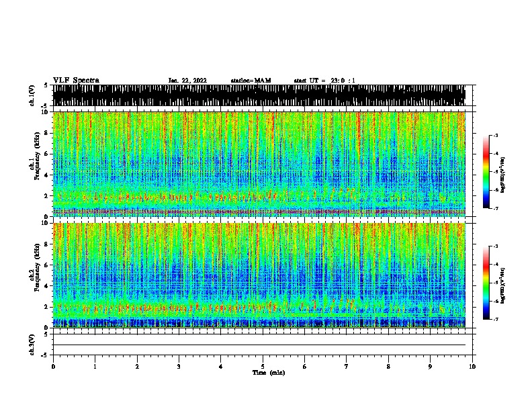Click the ch.2 frequency tick label "2"
Screen dimensions: 532x411
click(x=47, y=307)
